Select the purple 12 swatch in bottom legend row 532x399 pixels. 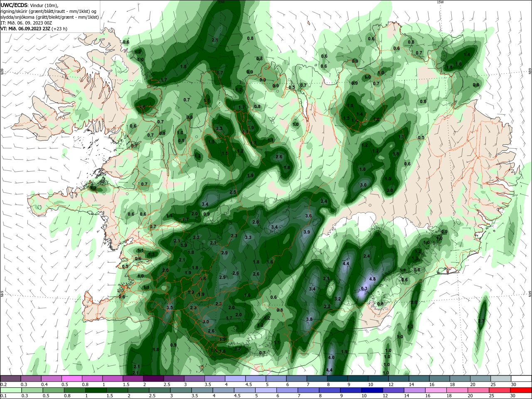393,390
